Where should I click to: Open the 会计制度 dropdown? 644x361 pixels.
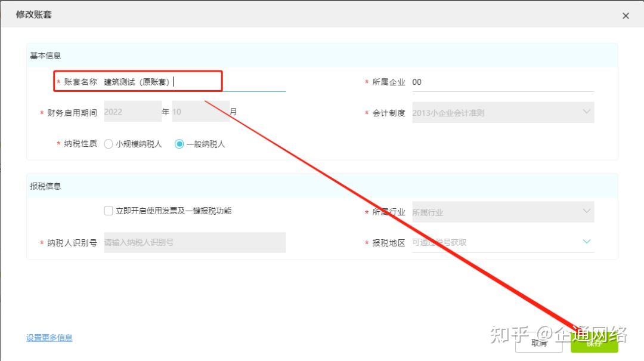point(503,113)
